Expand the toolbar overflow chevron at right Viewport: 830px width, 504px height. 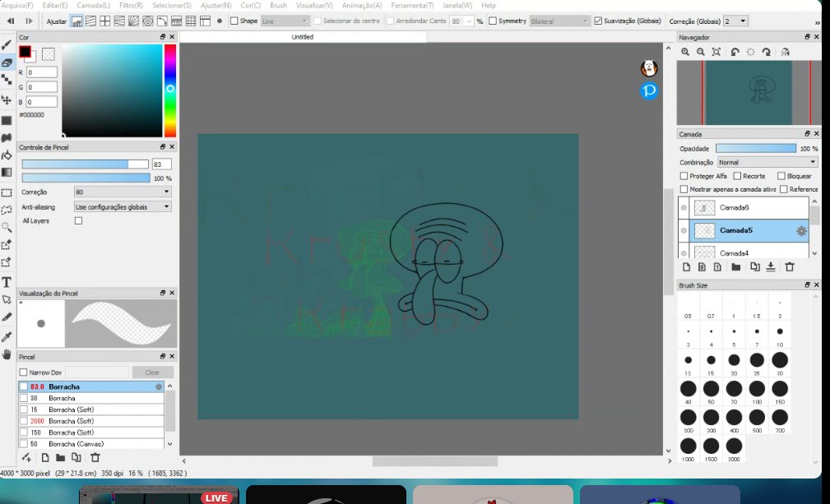point(818,22)
